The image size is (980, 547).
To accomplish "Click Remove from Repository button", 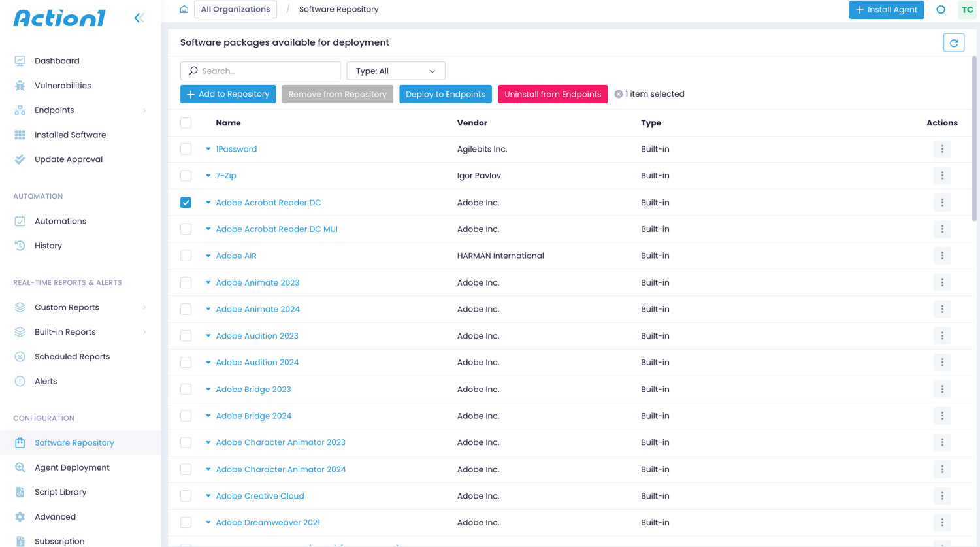I will coord(337,94).
